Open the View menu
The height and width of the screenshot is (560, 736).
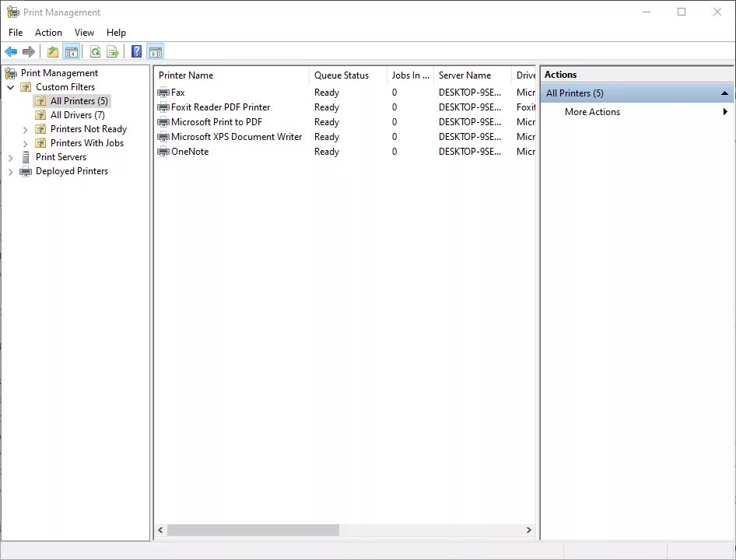(84, 33)
